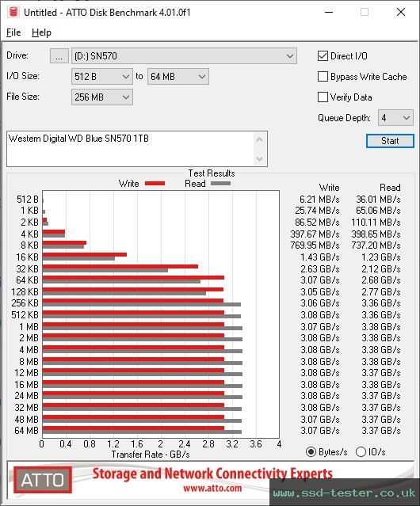Click the red write bar for 16 KB
This screenshot has width=420, height=506.
pos(85,255)
